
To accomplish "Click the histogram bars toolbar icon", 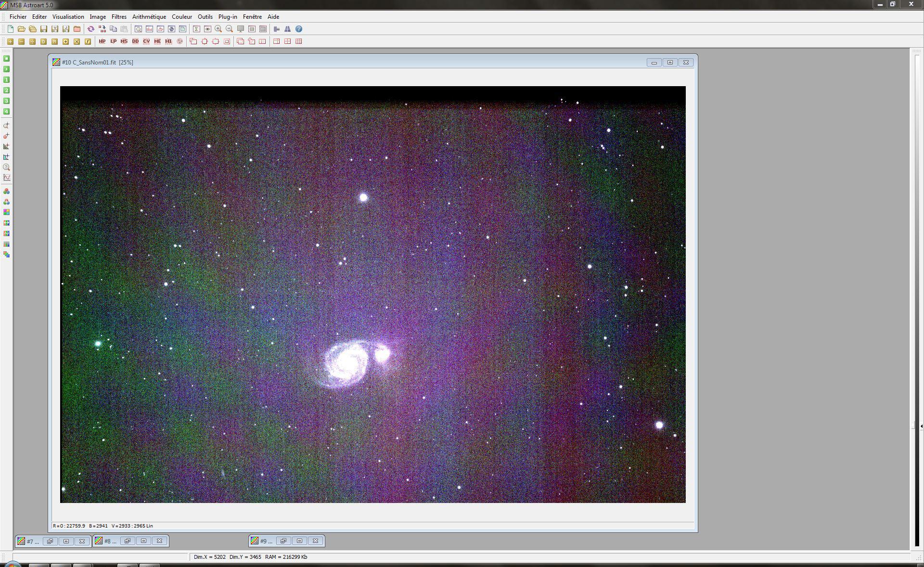I will [149, 29].
